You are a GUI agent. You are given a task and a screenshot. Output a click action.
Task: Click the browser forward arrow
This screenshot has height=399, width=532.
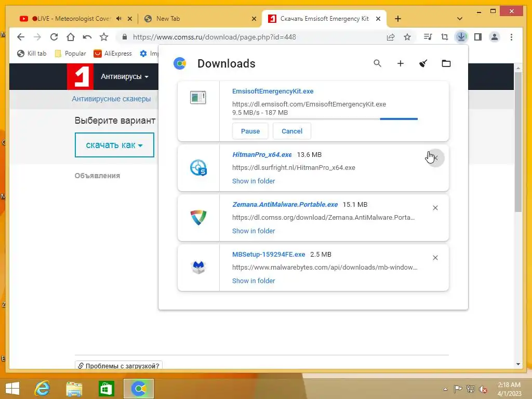(37, 37)
